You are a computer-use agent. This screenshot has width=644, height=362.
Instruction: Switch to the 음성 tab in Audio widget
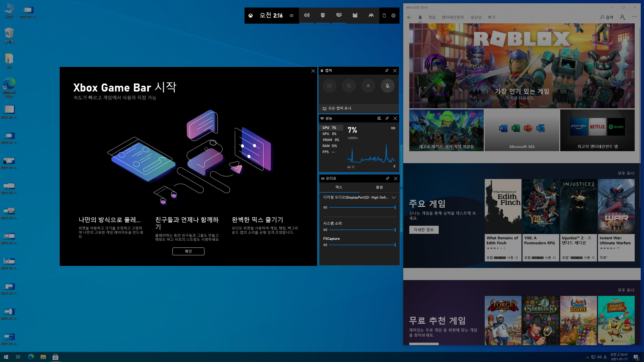pos(379,187)
